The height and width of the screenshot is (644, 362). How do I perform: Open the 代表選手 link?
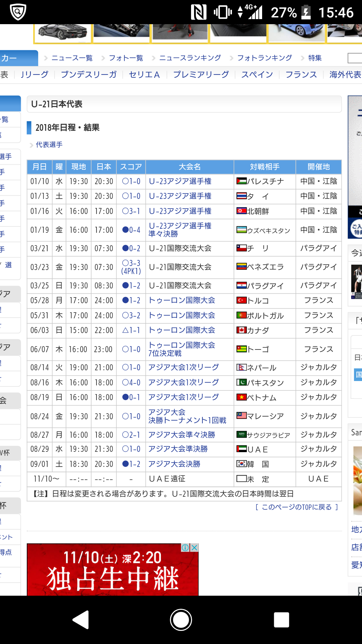(49, 145)
